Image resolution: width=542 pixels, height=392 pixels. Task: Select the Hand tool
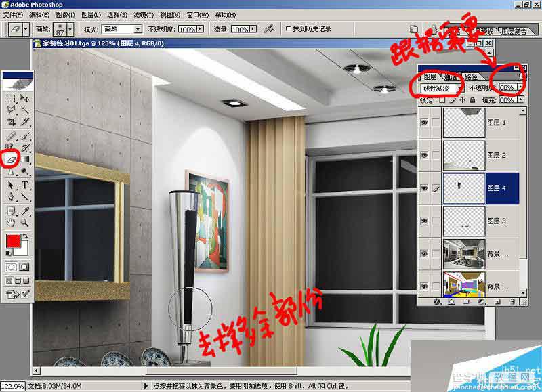click(x=11, y=223)
